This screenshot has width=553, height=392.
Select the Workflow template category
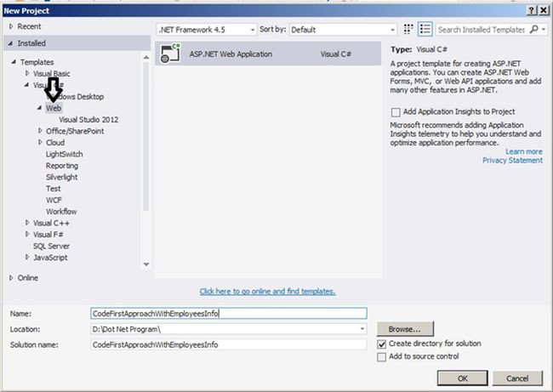(61, 212)
